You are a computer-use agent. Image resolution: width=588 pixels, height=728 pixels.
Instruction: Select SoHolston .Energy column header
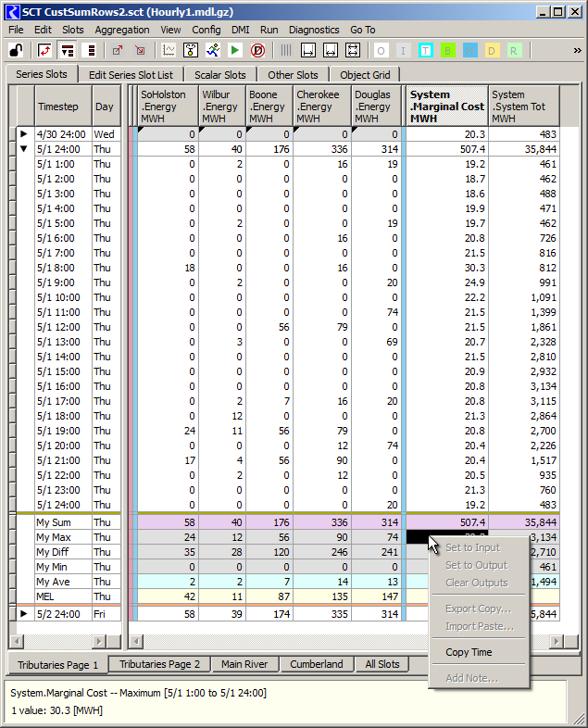(168, 106)
